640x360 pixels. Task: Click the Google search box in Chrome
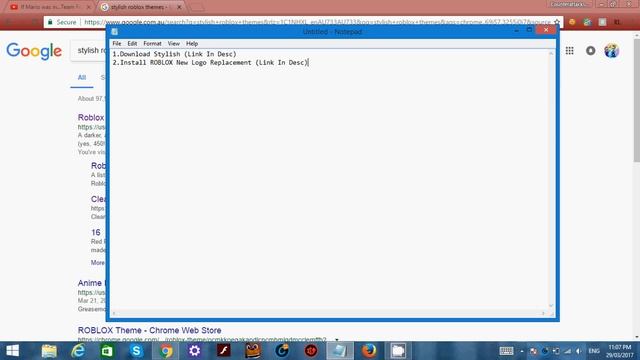click(x=88, y=51)
